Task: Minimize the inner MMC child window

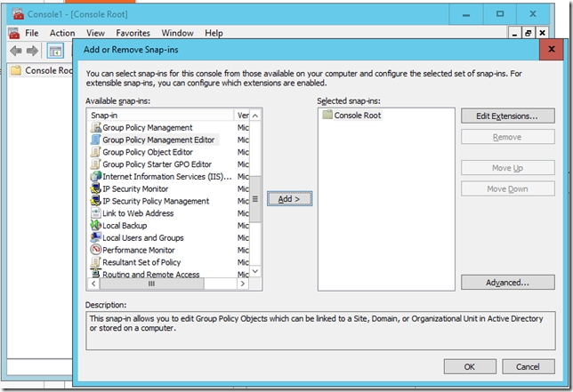Action: (x=514, y=33)
